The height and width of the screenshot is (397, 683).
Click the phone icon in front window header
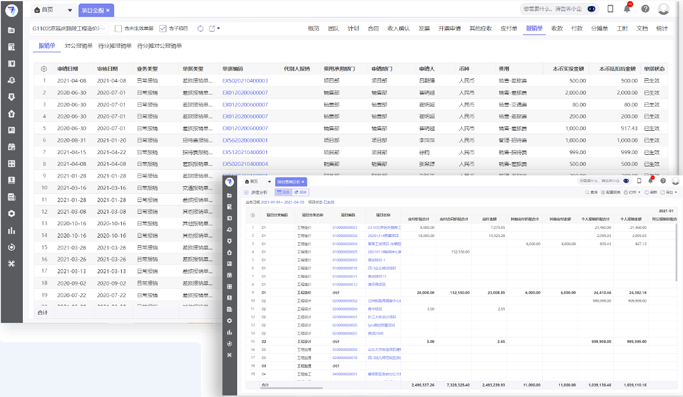click(639, 181)
